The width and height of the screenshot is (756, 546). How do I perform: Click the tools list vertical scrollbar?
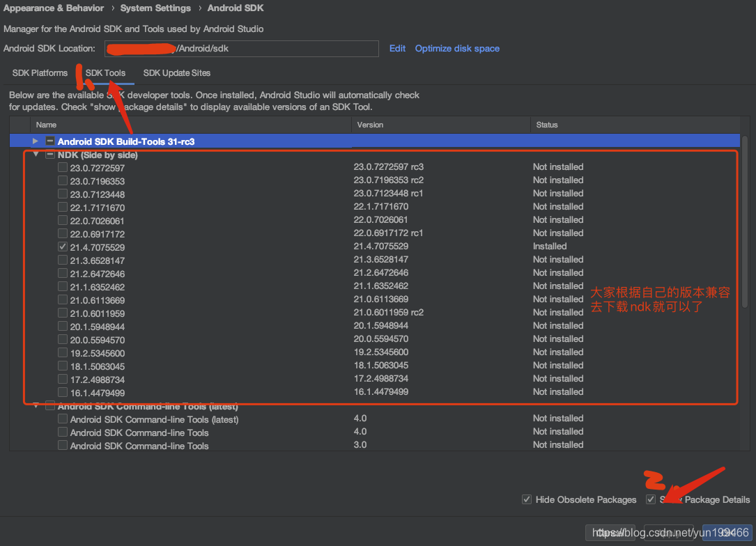coord(745,221)
